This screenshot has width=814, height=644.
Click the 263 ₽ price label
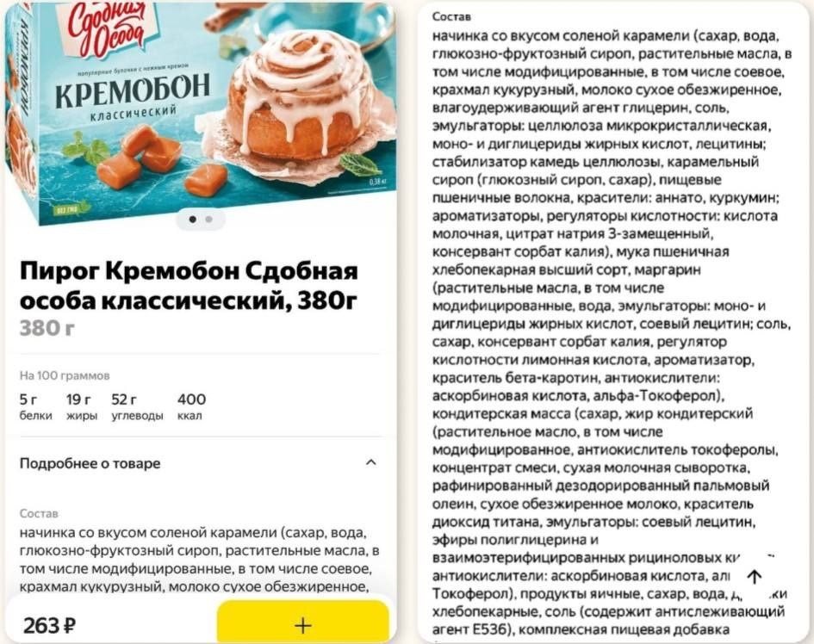click(50, 626)
